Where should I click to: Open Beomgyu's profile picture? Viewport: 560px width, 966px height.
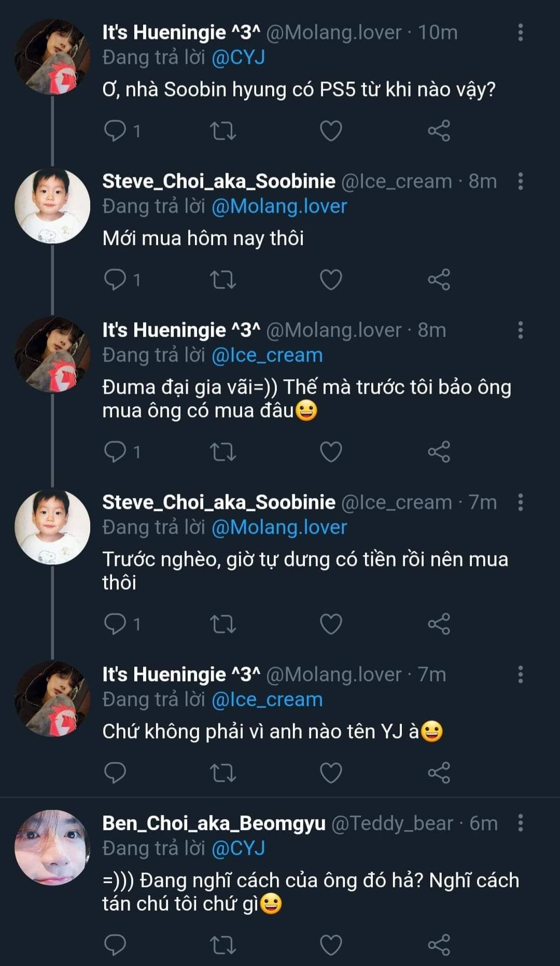click(x=52, y=848)
